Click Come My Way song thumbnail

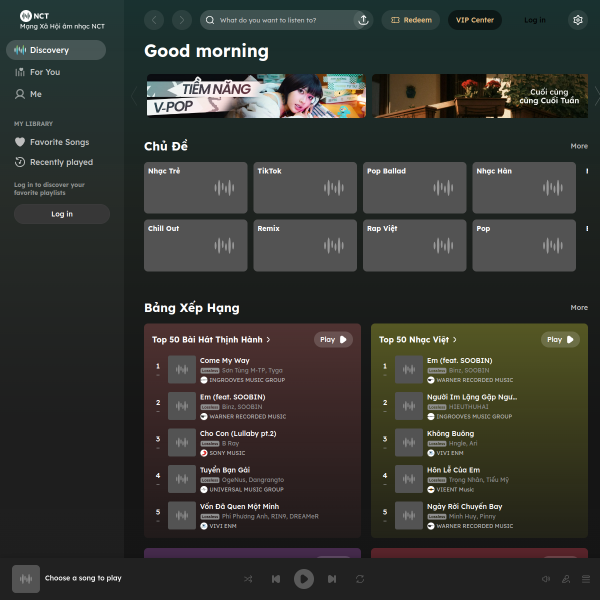pos(182,369)
